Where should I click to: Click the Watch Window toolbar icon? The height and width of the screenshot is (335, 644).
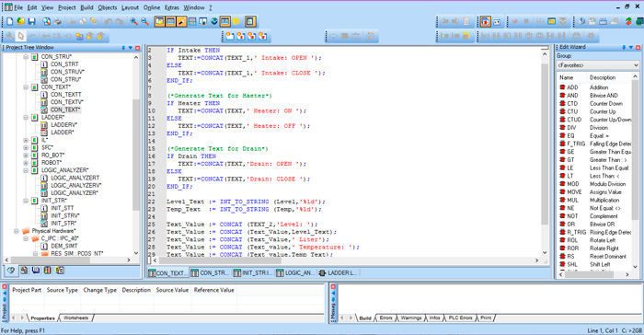pyautogui.click(x=203, y=21)
